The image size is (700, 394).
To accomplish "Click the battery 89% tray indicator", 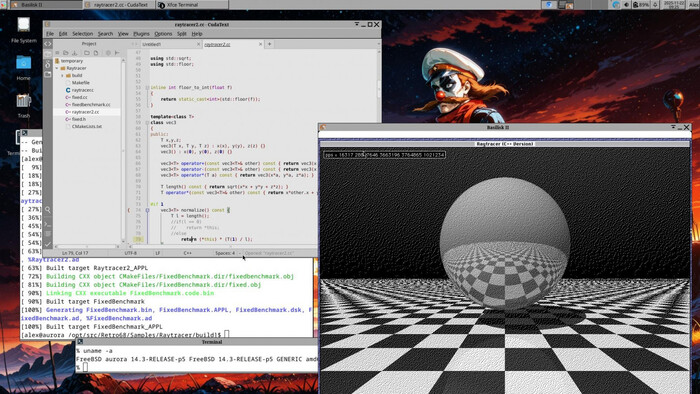I will click(641, 5).
